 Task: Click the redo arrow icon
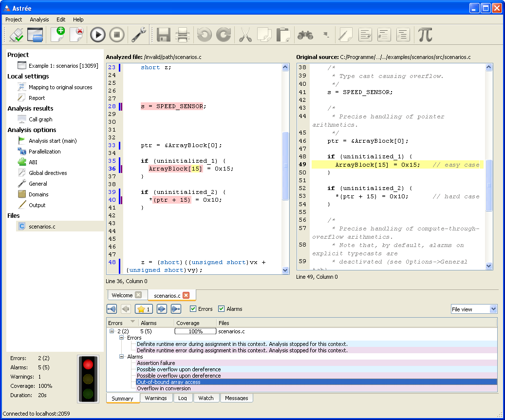coord(224,35)
